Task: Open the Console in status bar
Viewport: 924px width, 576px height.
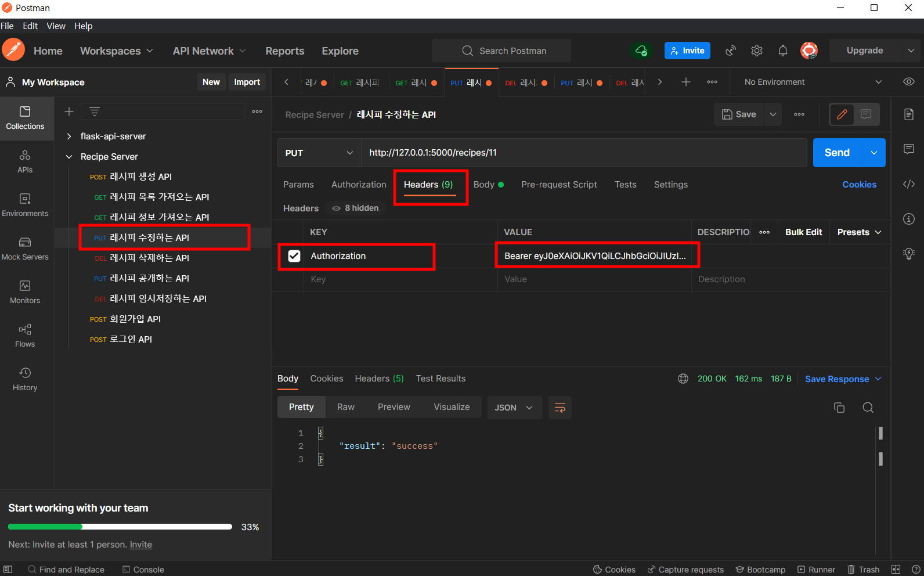Action: coord(143,570)
